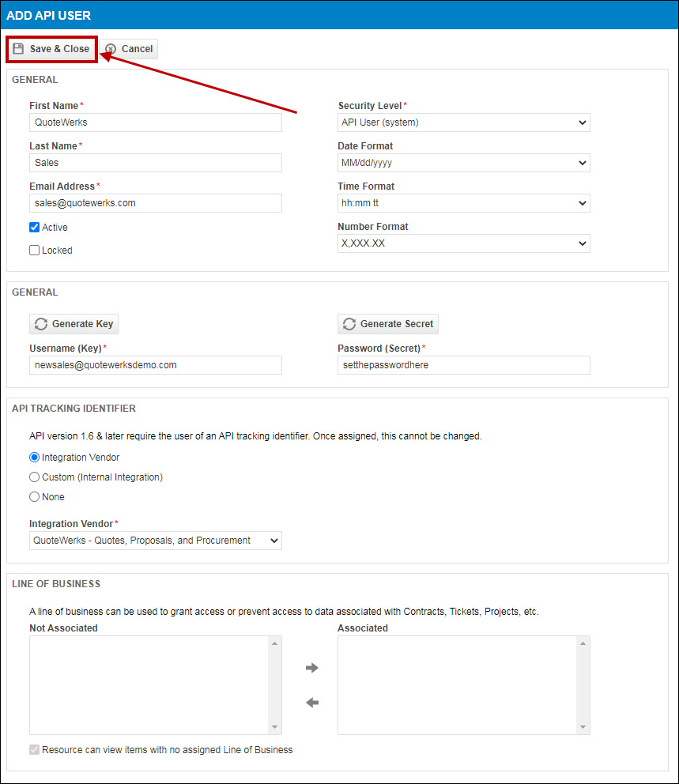
Task: Click into the First Name field
Action: (x=155, y=122)
